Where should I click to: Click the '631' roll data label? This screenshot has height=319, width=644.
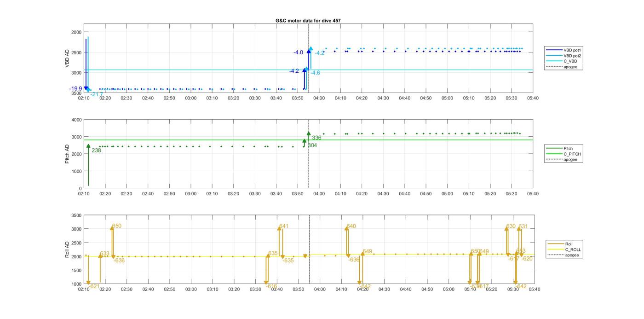coord(523,226)
